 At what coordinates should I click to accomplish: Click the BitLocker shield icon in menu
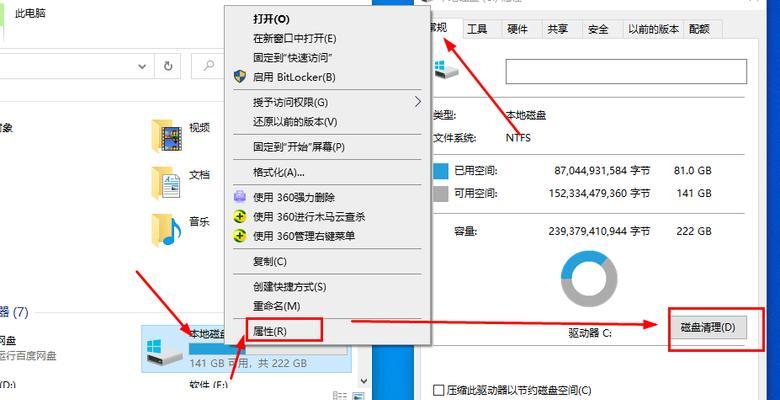click(x=240, y=77)
